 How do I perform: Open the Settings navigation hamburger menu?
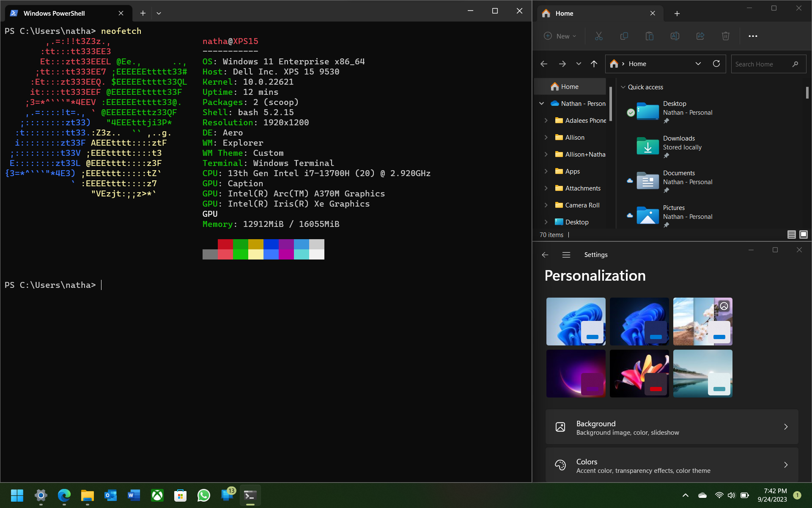566,255
